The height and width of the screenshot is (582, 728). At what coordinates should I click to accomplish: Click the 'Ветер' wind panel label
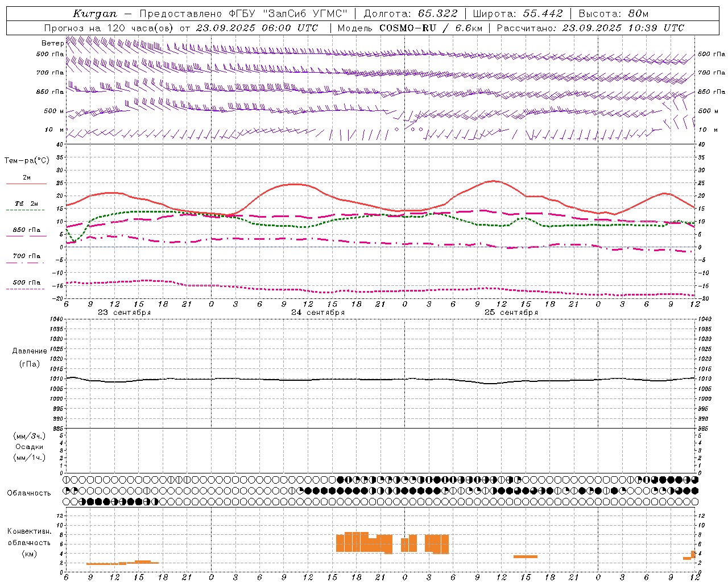[52, 43]
